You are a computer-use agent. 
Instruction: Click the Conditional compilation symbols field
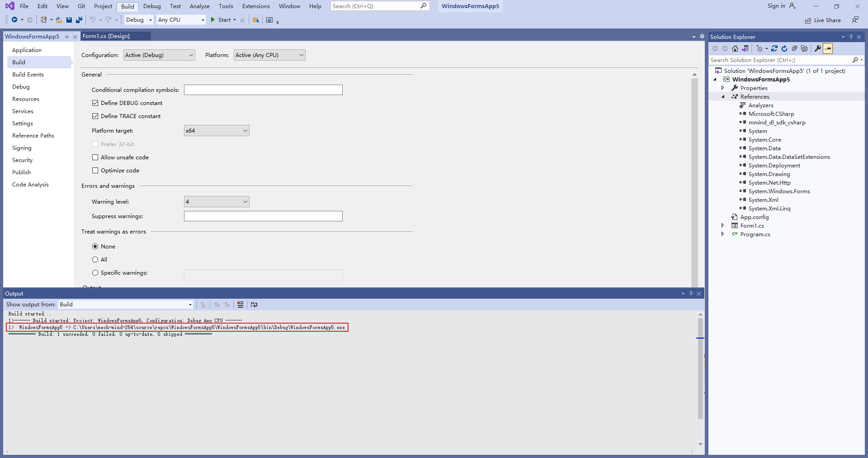click(263, 90)
